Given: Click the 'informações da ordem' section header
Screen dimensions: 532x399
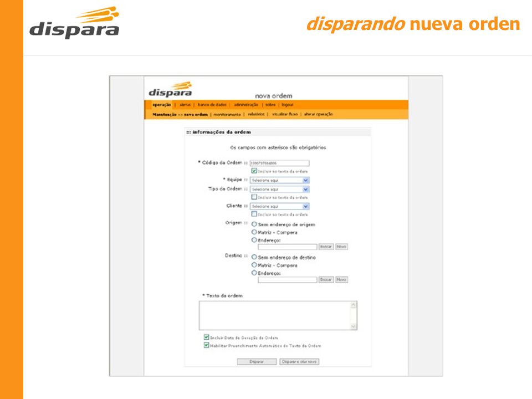Looking at the screenshot, I should click(278, 132).
